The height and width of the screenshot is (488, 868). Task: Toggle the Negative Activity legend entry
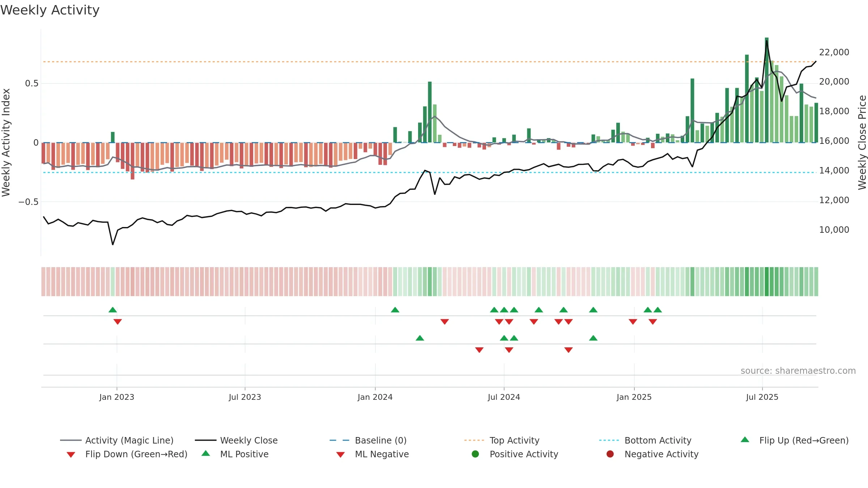point(652,454)
